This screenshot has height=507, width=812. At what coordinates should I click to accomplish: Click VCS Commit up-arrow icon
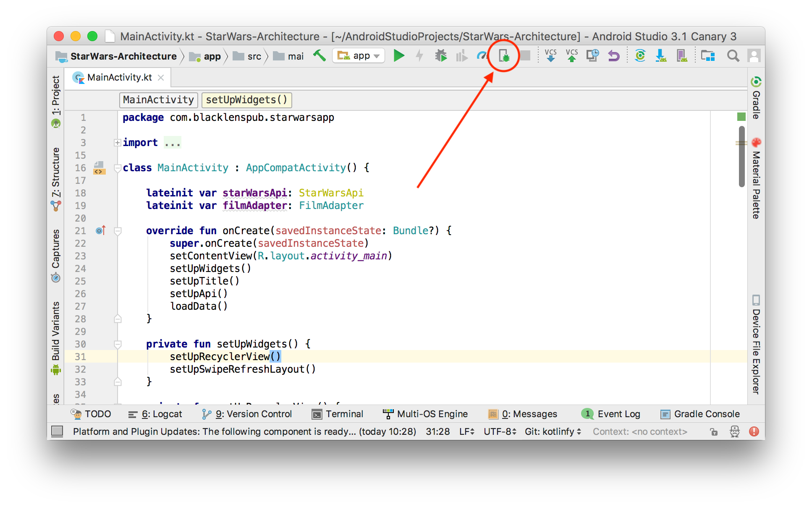pyautogui.click(x=571, y=55)
